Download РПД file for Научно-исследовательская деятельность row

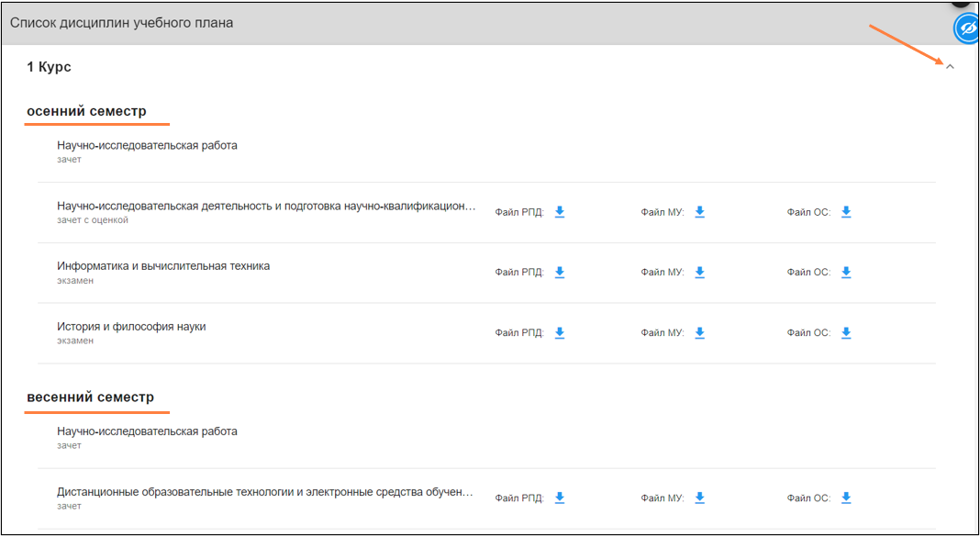pos(560,212)
